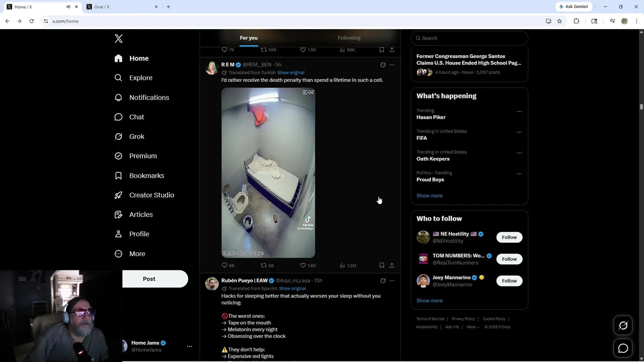Viewport: 644px width, 362px height.
Task: Open Chat in the sidebar
Action: point(129,117)
